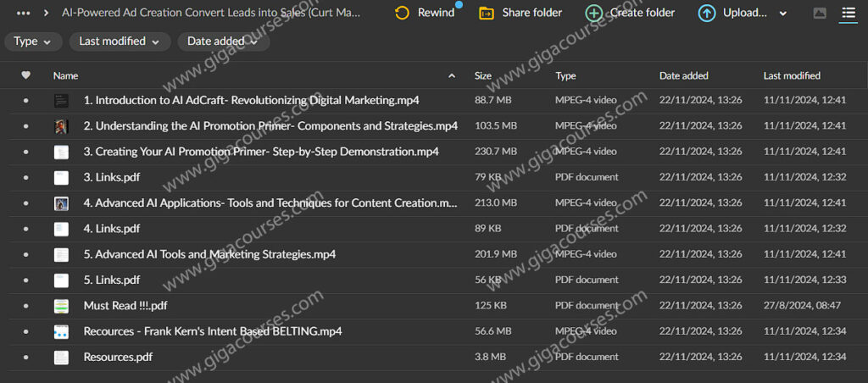
Task: Toggle favourite dot for 3. Links.pdf
Action: (x=25, y=178)
